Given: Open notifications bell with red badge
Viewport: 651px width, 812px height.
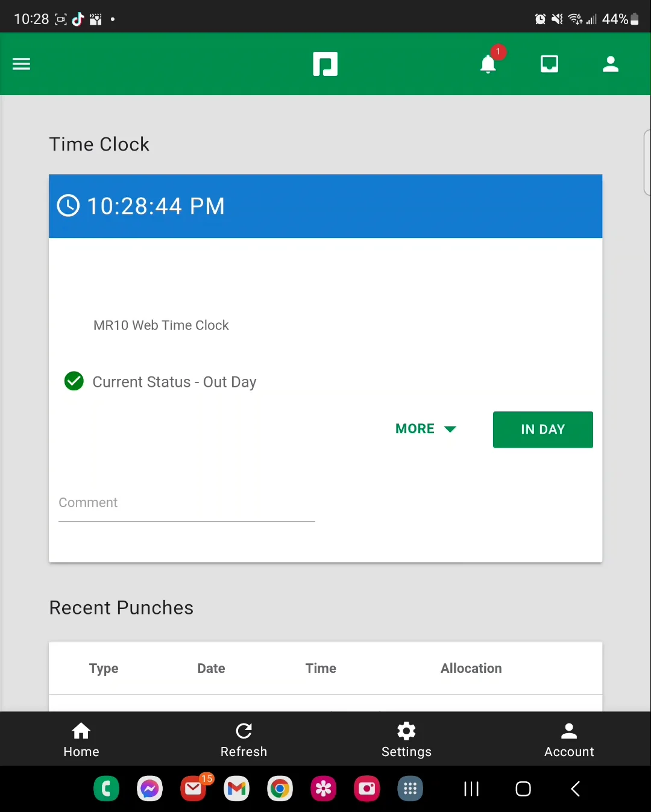Looking at the screenshot, I should click(488, 63).
